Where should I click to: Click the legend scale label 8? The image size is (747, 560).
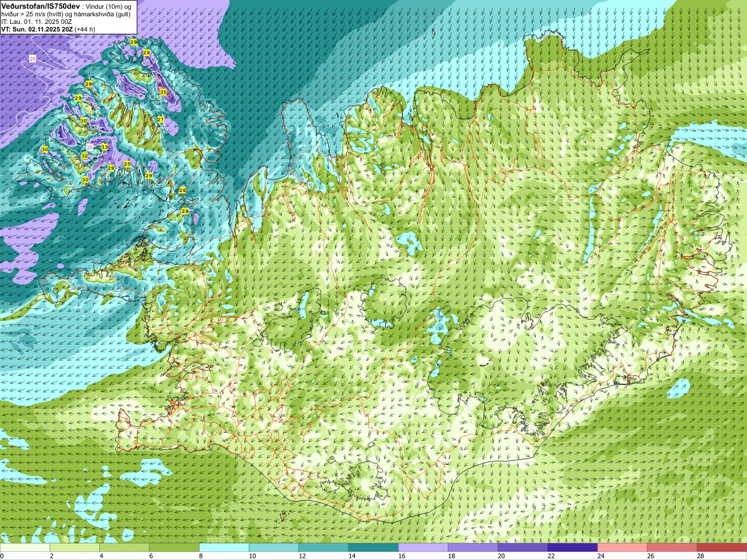tap(200, 556)
